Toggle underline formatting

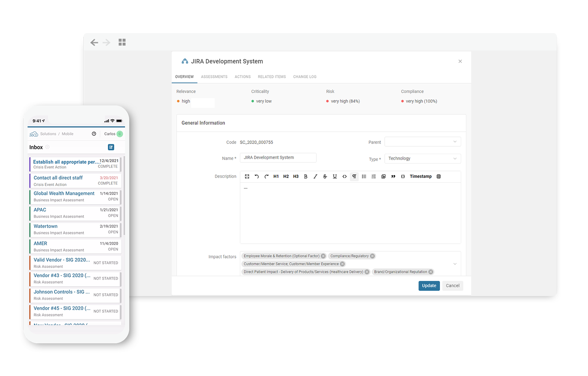pos(335,177)
